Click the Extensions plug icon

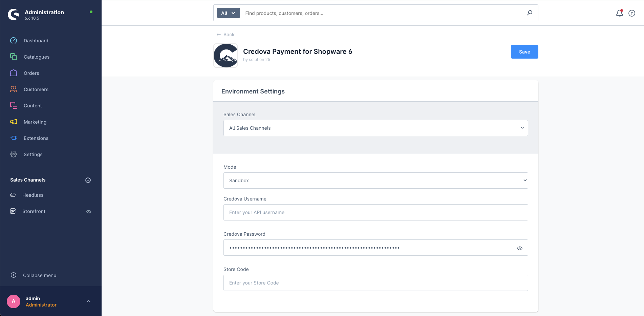[14, 138]
